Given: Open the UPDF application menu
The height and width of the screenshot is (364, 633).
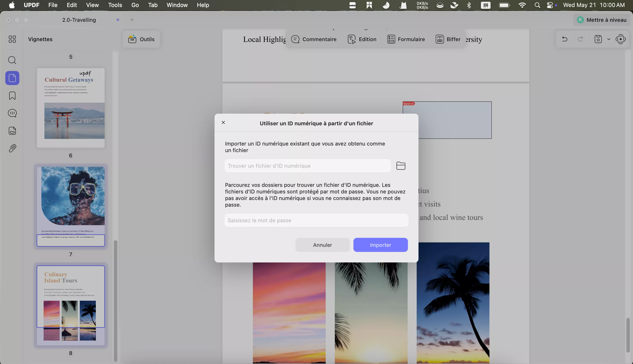Looking at the screenshot, I should (x=31, y=5).
